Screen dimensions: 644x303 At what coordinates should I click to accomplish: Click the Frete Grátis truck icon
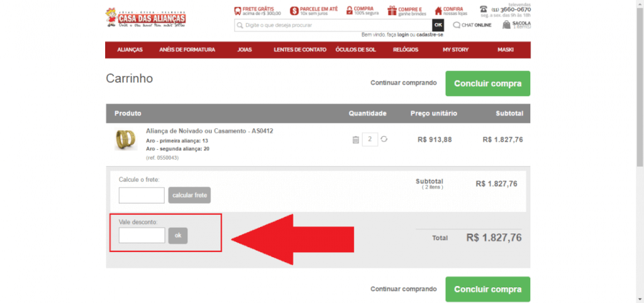(x=238, y=11)
